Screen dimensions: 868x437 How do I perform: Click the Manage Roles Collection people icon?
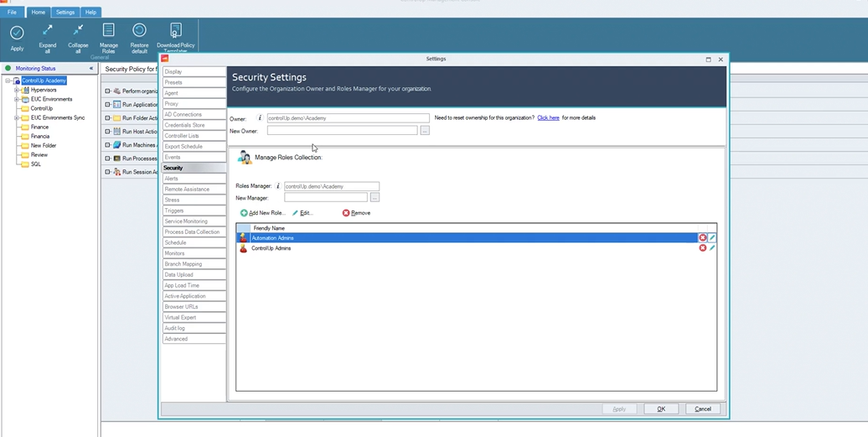[x=244, y=158]
